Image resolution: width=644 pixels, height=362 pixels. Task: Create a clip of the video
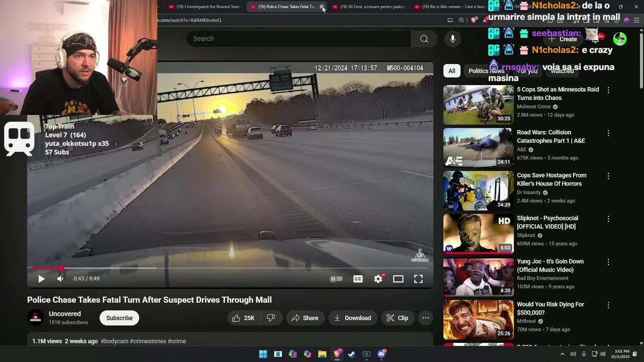tap(397, 318)
